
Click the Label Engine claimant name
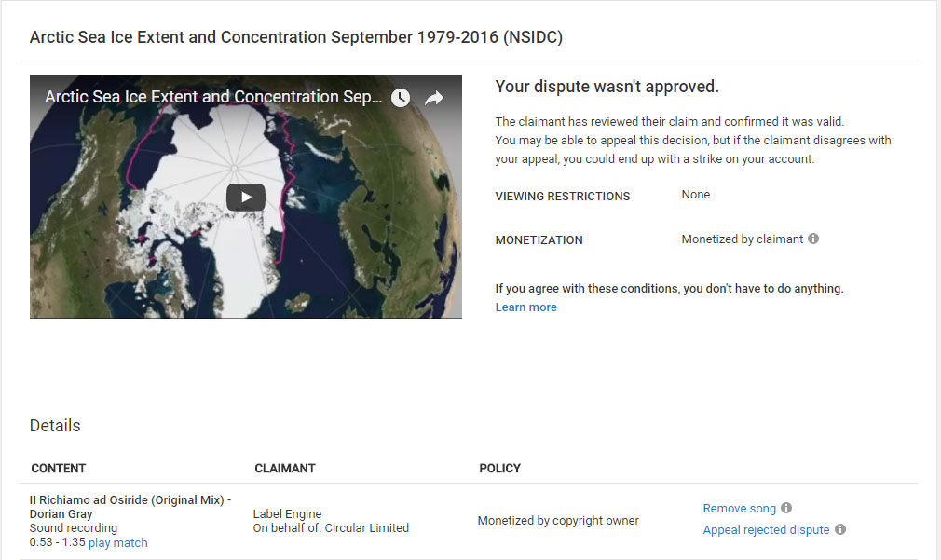pyautogui.click(x=287, y=513)
